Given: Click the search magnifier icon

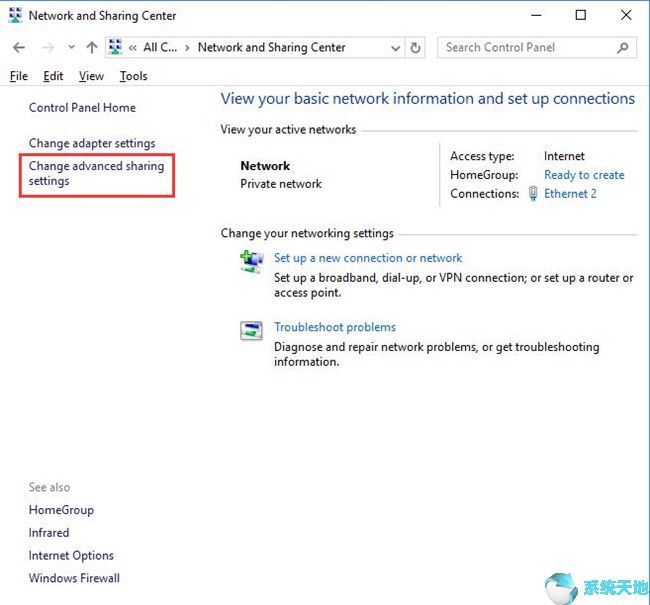Looking at the screenshot, I should coord(623,48).
